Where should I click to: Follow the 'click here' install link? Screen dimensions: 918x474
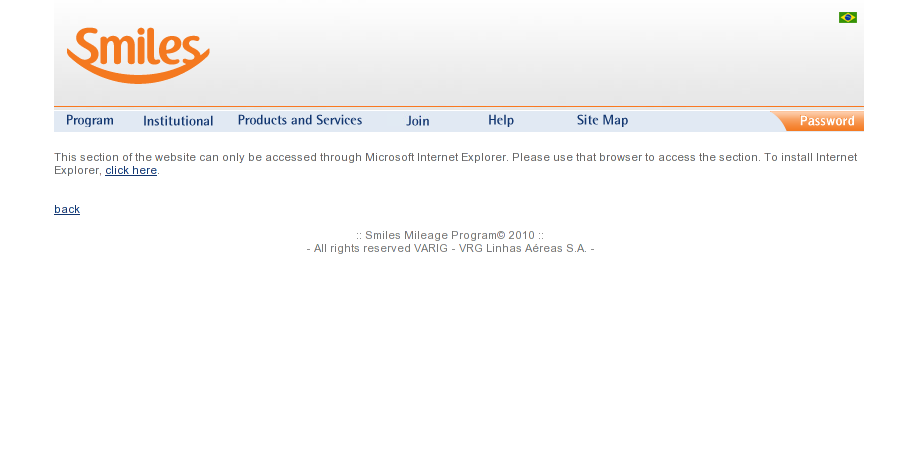click(x=131, y=170)
